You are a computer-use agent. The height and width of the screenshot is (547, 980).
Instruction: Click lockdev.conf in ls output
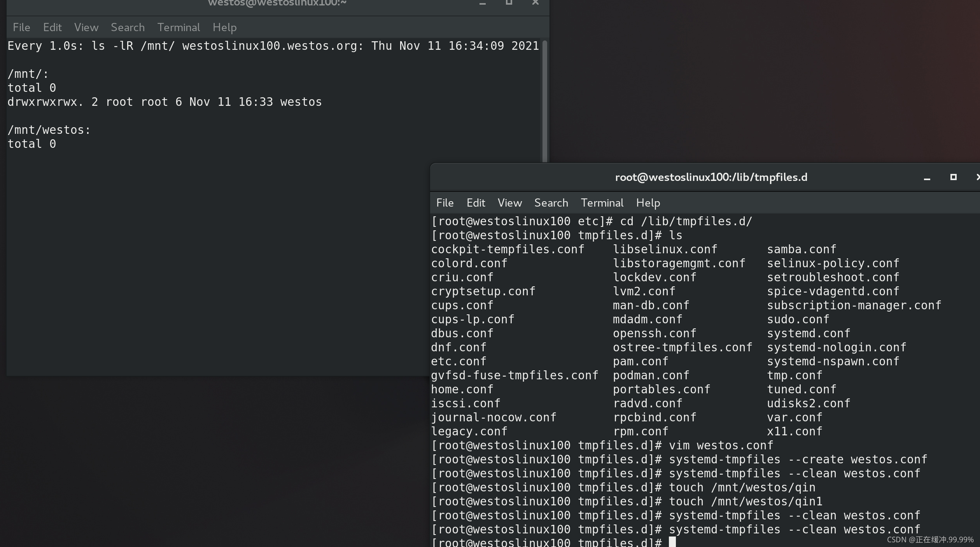tap(654, 277)
